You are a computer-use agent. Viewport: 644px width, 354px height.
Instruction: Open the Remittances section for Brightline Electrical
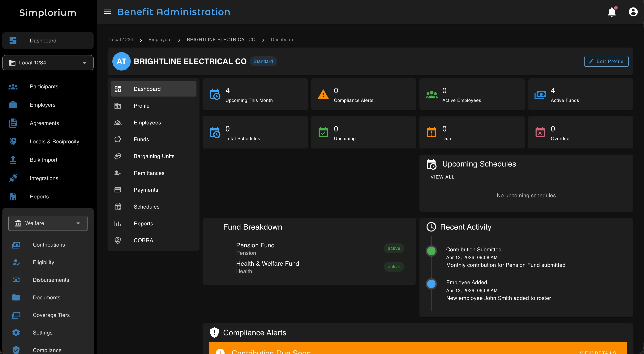[149, 173]
